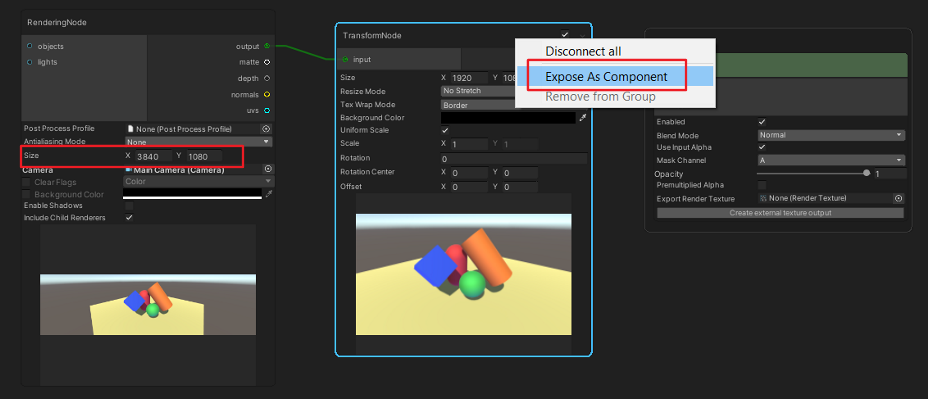Use the TransformNode Background Color eyedropper
Viewport: 928px width, 399px height.
pos(583,118)
